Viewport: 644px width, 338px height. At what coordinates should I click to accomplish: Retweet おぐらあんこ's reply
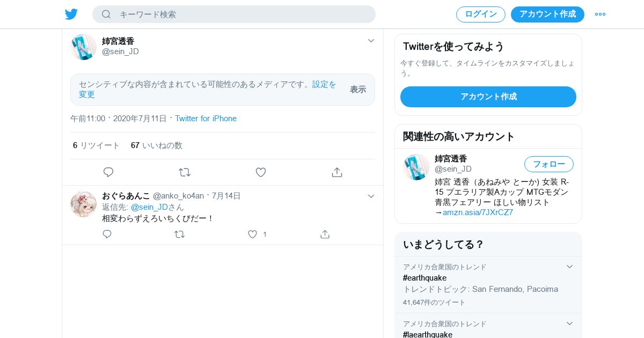click(180, 234)
